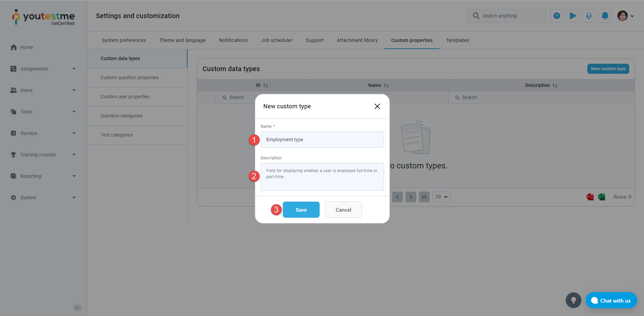The width and height of the screenshot is (644, 316).
Task: Click the help question mark icon
Action: (x=556, y=16)
